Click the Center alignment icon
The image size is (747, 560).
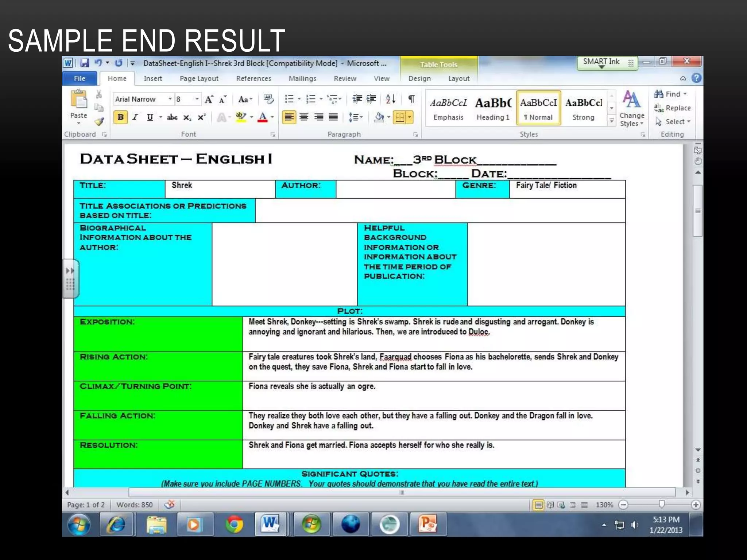pos(304,117)
